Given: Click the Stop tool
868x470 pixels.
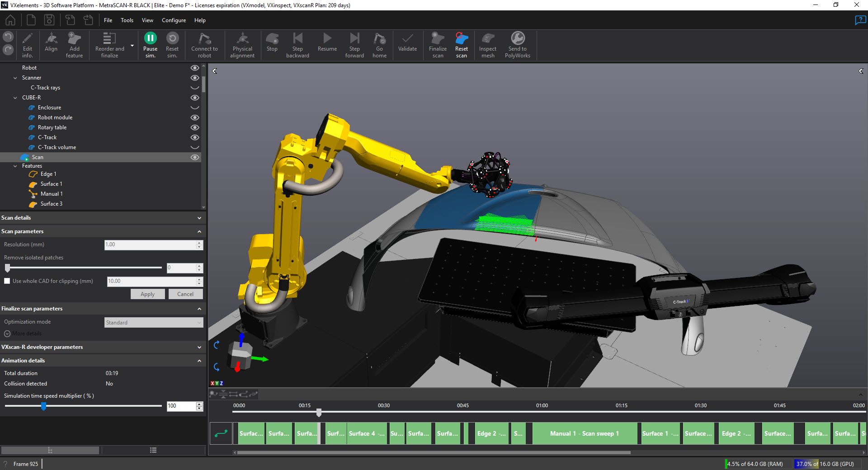Looking at the screenshot, I should [x=272, y=42].
